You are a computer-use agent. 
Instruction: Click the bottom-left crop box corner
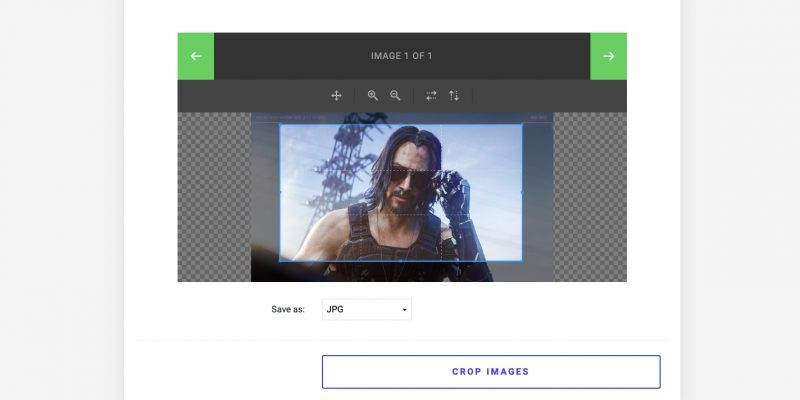pos(280,260)
